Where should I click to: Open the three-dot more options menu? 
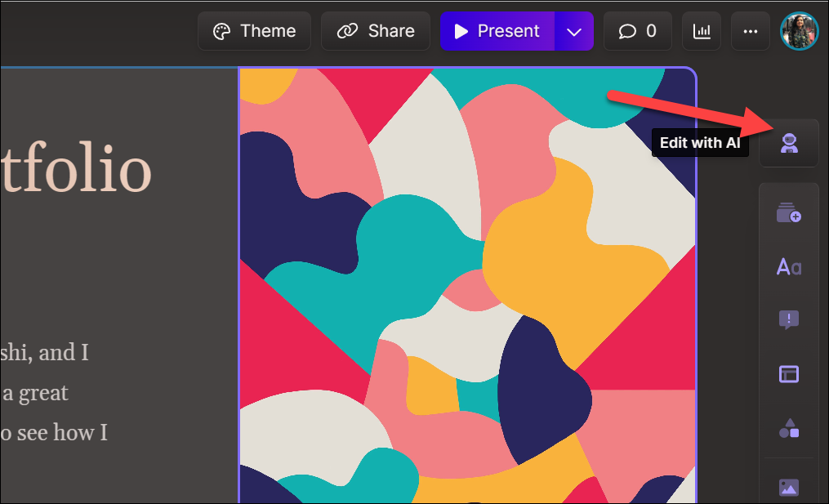750,32
